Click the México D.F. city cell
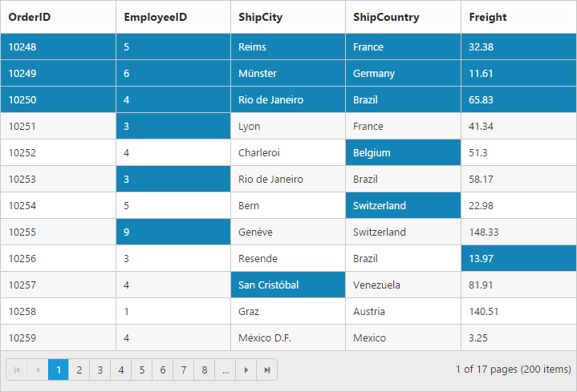Screen dimensions: 577x392 click(x=287, y=337)
